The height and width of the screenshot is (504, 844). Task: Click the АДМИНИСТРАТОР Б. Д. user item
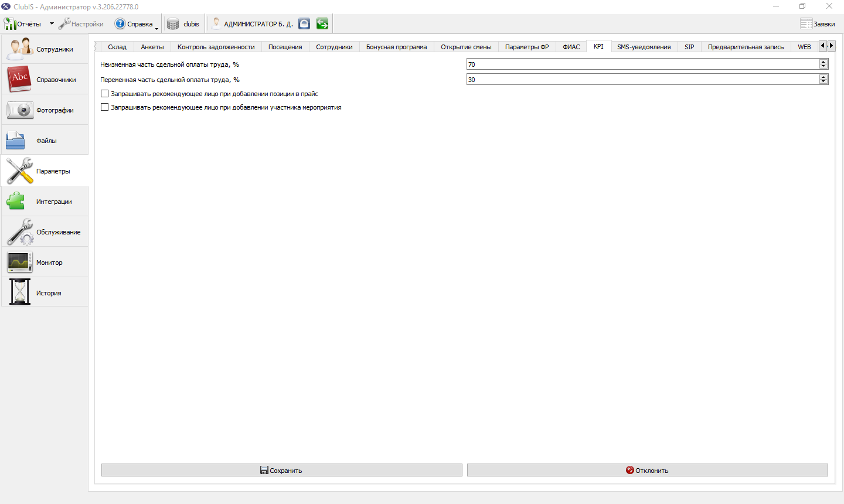coord(252,24)
